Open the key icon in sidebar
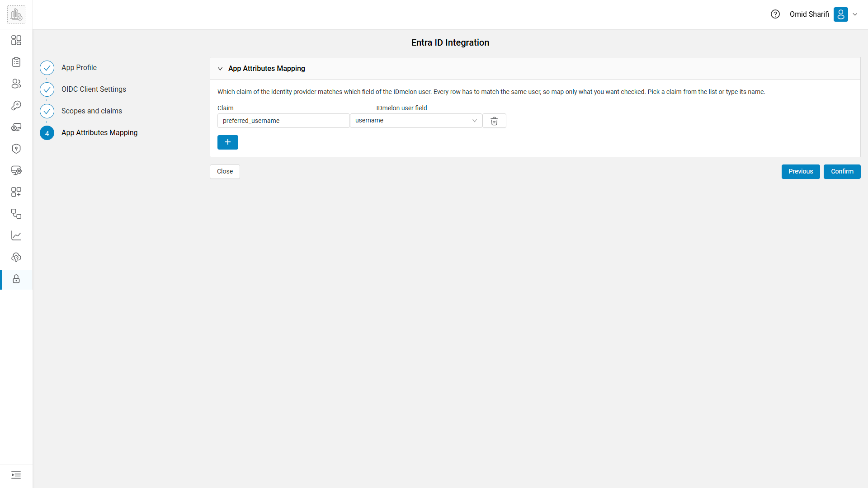 [x=16, y=105]
